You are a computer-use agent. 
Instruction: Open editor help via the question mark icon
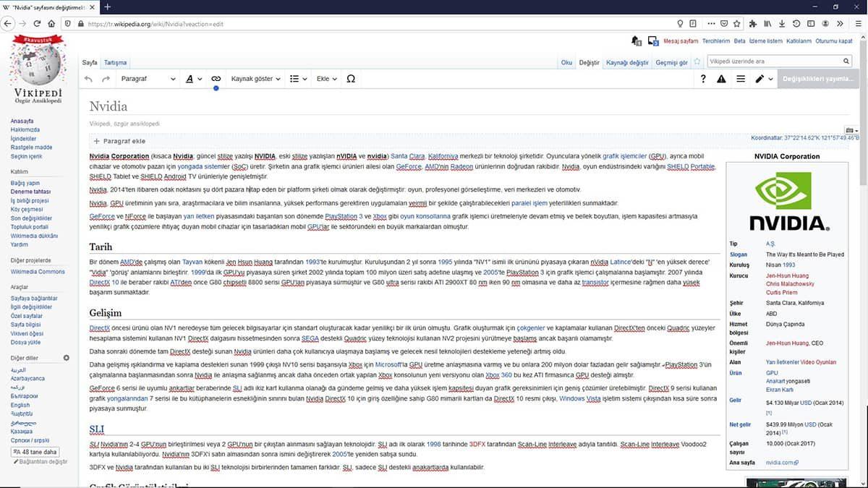702,79
